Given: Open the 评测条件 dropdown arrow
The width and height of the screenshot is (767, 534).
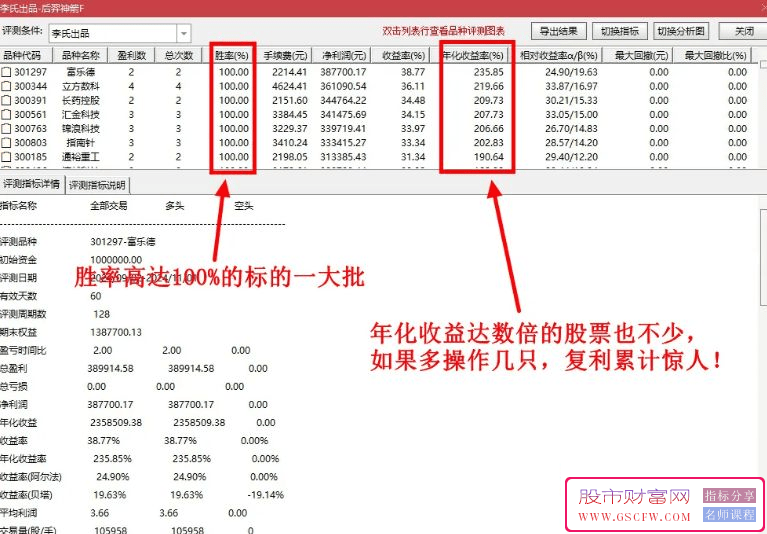Looking at the screenshot, I should 183,34.
